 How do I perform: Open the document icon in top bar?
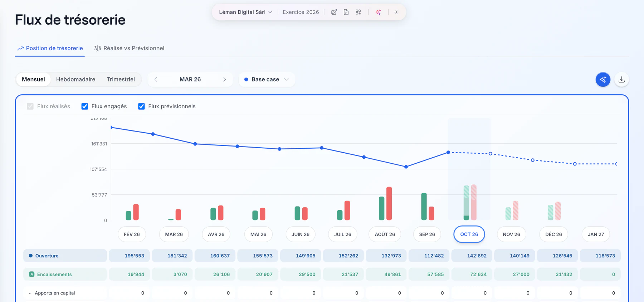pyautogui.click(x=346, y=12)
